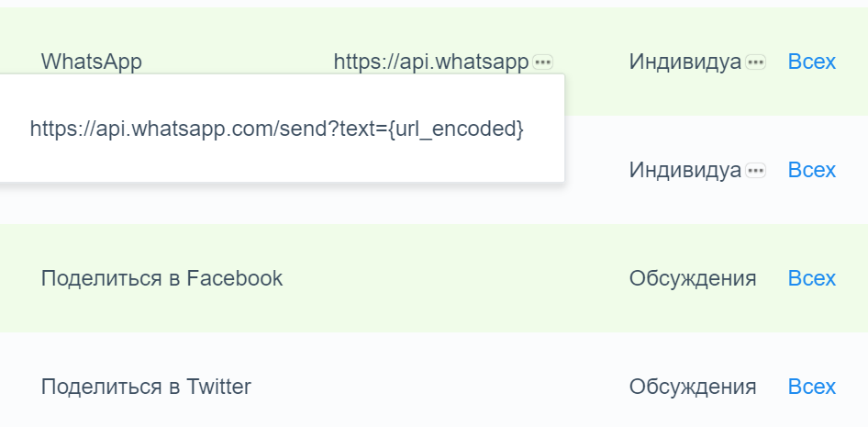Click Обсуждения in the Facebook row

point(693,278)
